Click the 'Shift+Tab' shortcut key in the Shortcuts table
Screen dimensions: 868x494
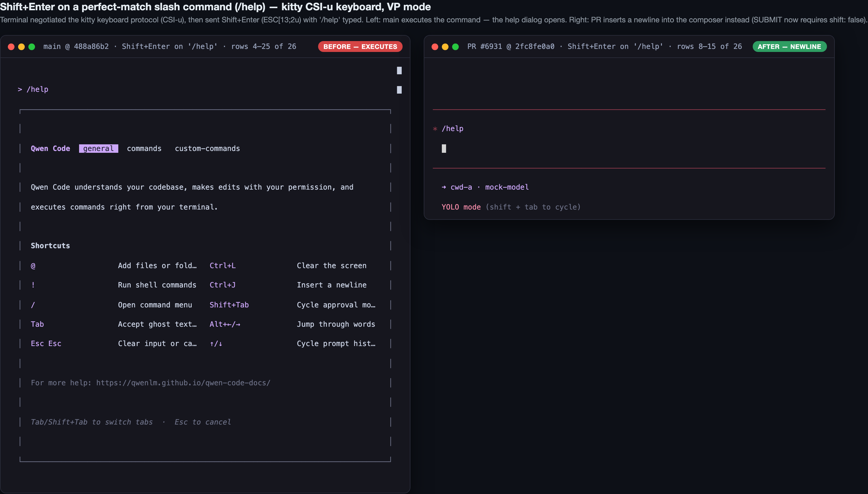[x=229, y=305]
